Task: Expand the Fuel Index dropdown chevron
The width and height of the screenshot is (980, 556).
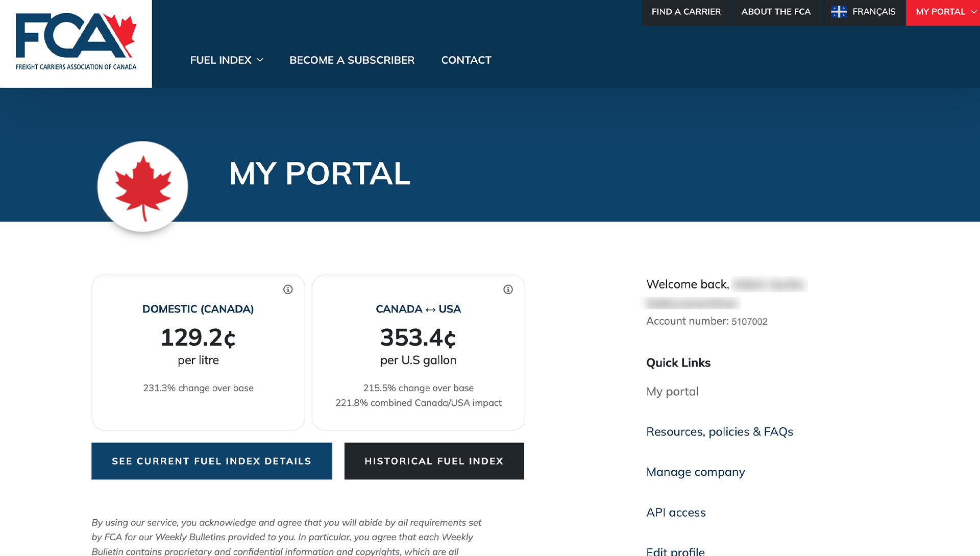Action: click(x=260, y=60)
